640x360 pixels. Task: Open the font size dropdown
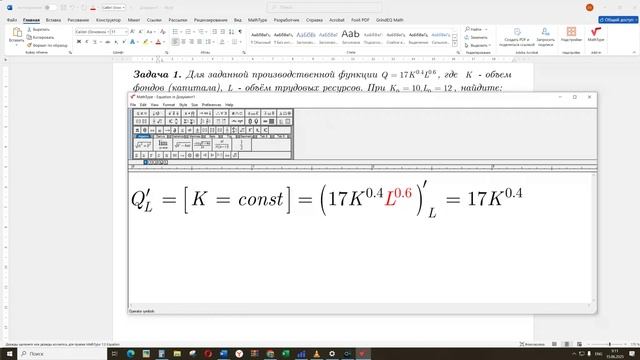coord(126,32)
